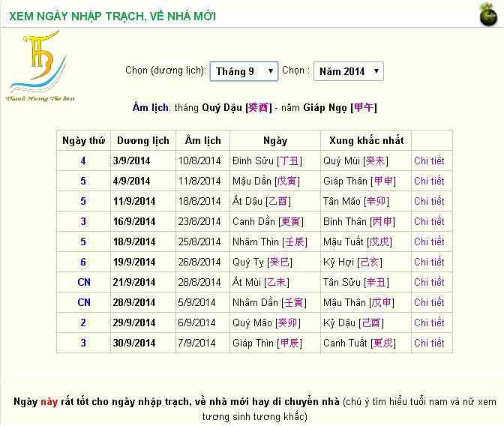Open Chi tiết link for 11/9/2014
504x426 pixels.
pos(429,201)
